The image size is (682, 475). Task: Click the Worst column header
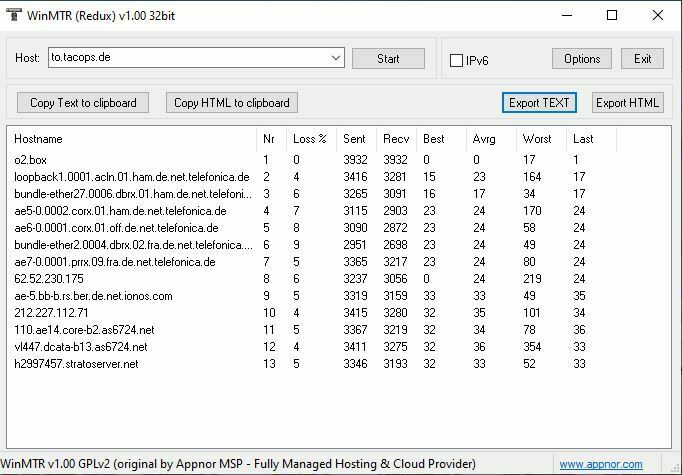[x=541, y=139]
